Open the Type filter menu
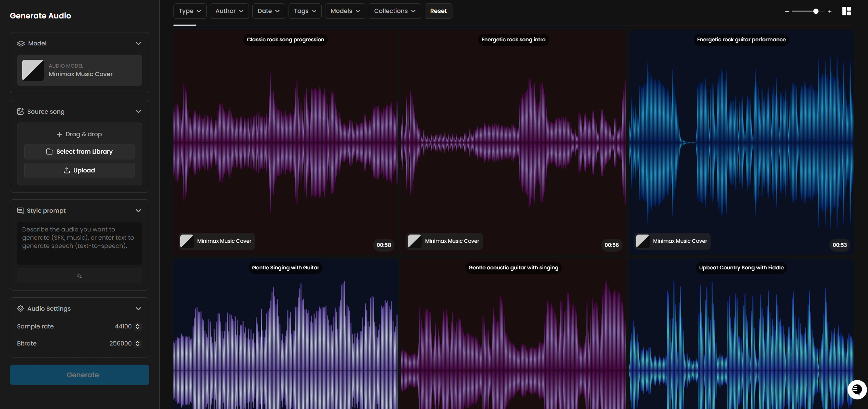 190,11
